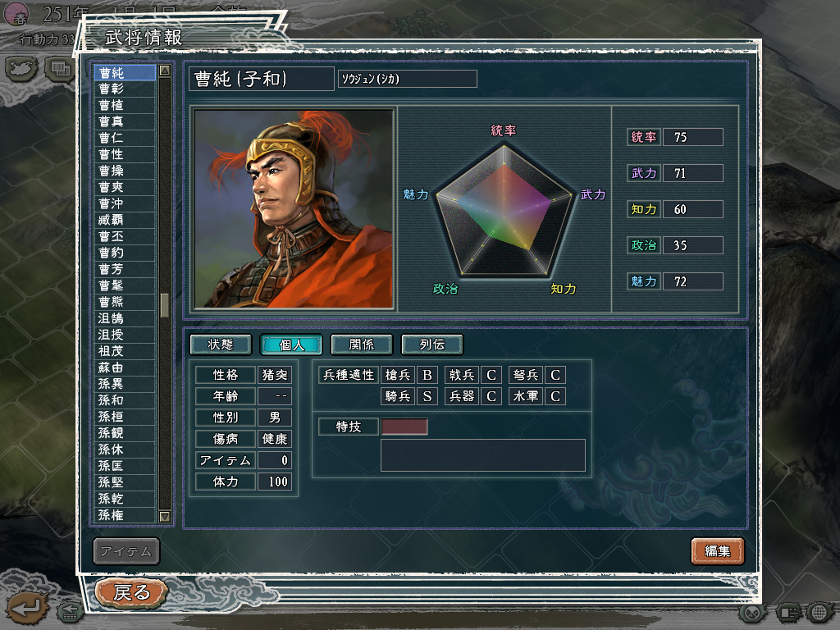Click the flag panel icon bottom-right
The image size is (840, 630).
click(787, 612)
